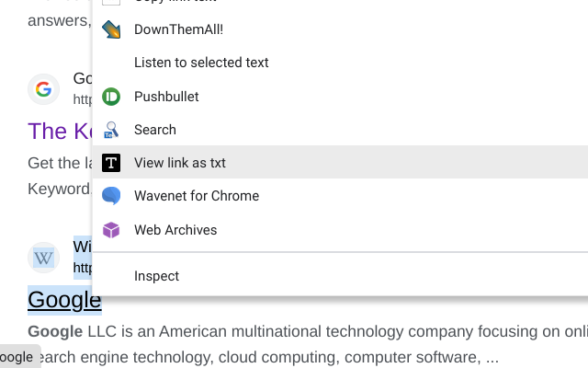Screen dimensions: 588x368
Task: Select the DownThemAll! menu label
Action: point(178,29)
